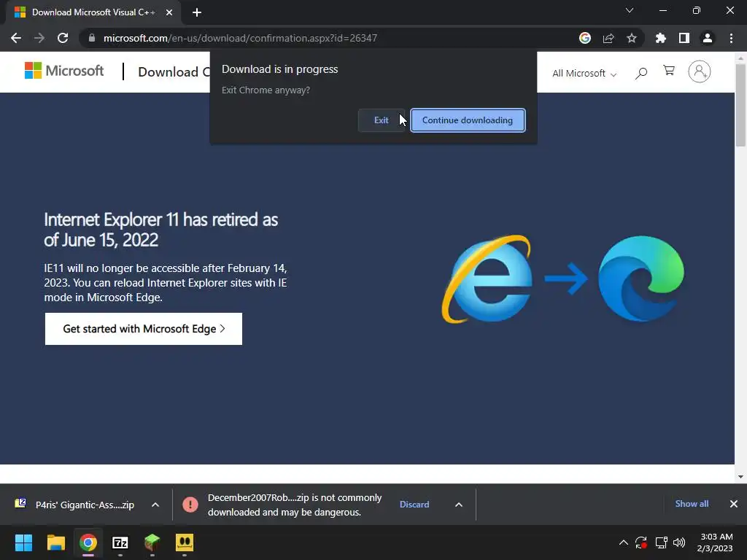Click the network tray icon
Image resolution: width=747 pixels, height=560 pixels.
tap(661, 542)
